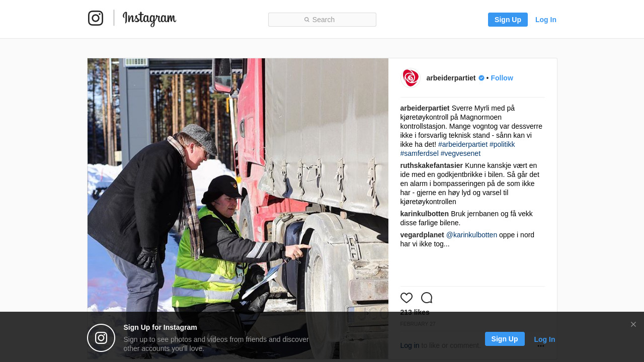644x362 pixels.
Task: Click the circular Instagram icon in banner
Action: tap(101, 338)
